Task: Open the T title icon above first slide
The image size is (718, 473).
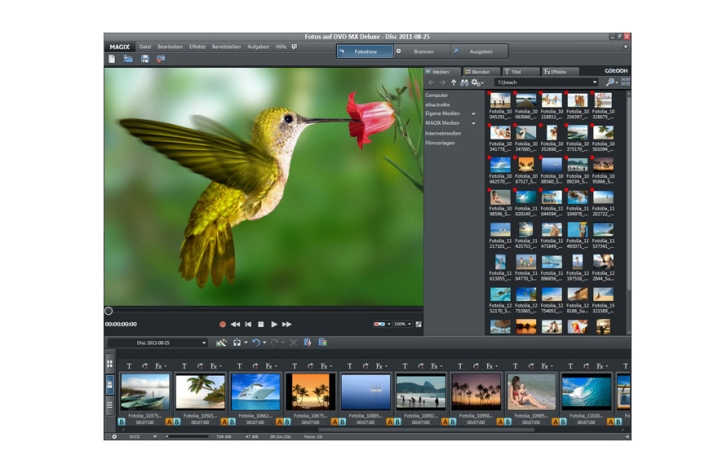Action: point(129,366)
